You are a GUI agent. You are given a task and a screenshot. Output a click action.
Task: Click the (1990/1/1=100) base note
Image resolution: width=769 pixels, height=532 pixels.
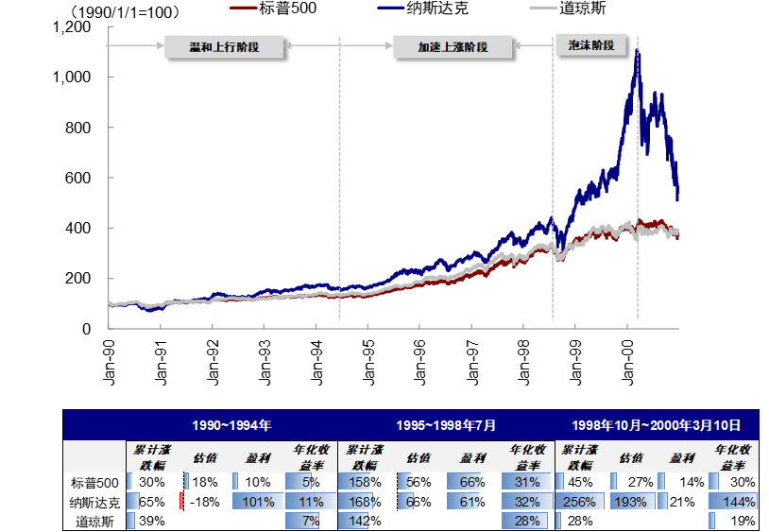coord(125,12)
